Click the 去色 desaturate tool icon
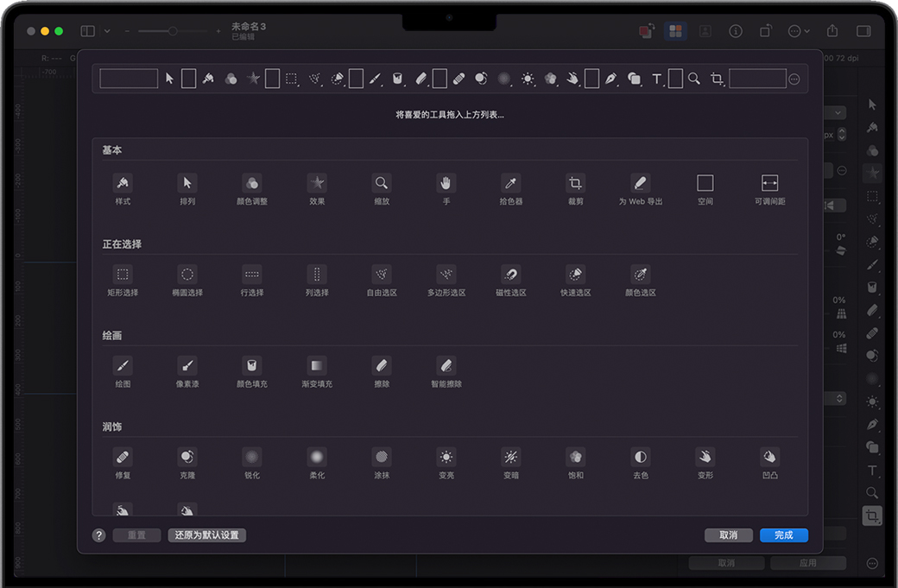This screenshot has width=898, height=588. pos(641,457)
